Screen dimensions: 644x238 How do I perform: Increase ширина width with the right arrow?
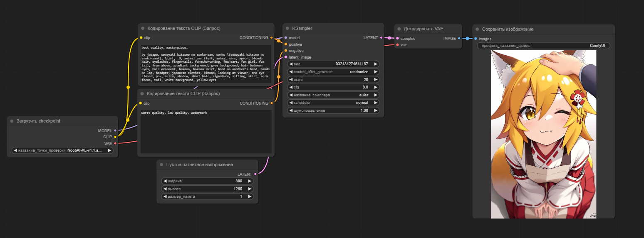[250, 181]
